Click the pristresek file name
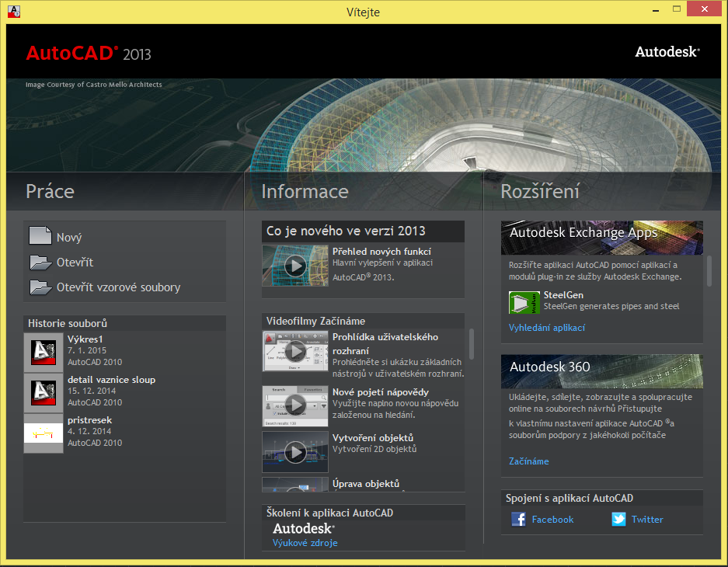The width and height of the screenshot is (728, 567). 89,420
